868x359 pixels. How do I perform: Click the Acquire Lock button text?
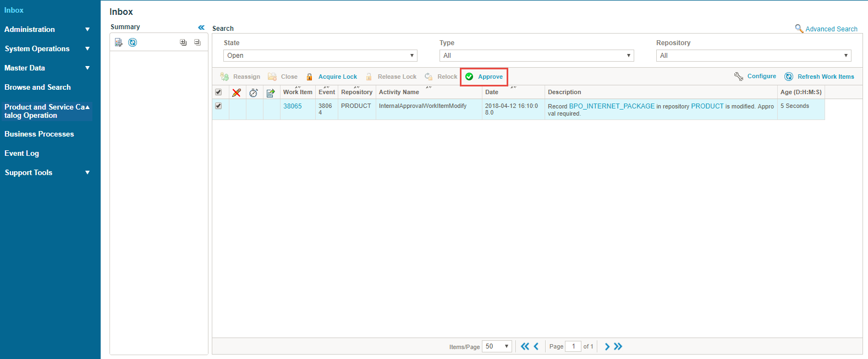(338, 77)
